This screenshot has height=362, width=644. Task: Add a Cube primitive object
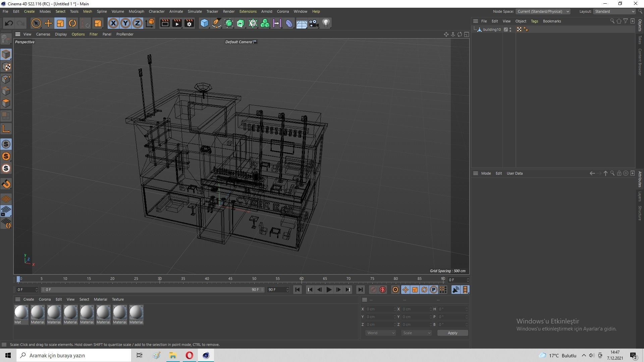[204, 23]
